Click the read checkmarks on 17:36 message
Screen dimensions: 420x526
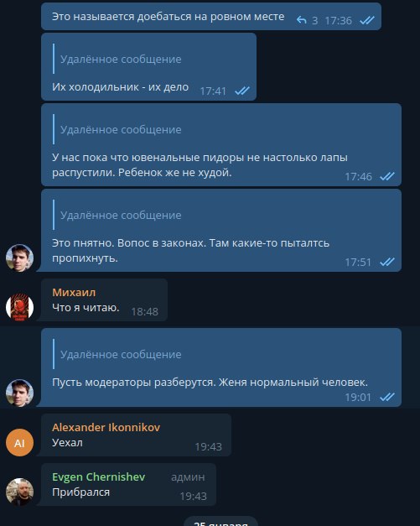click(367, 20)
